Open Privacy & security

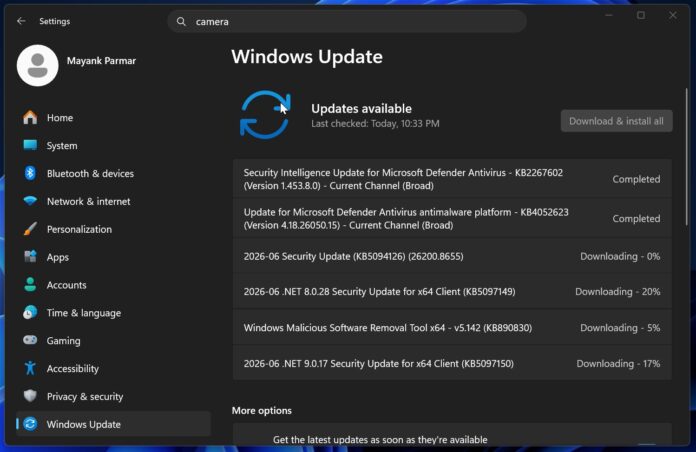tap(113, 396)
